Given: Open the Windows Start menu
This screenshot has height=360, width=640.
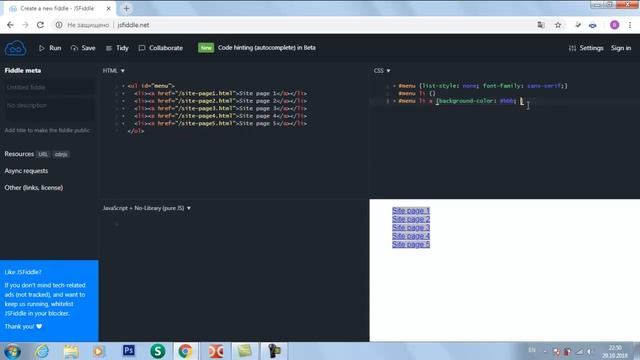Looking at the screenshot, I should (x=12, y=351).
